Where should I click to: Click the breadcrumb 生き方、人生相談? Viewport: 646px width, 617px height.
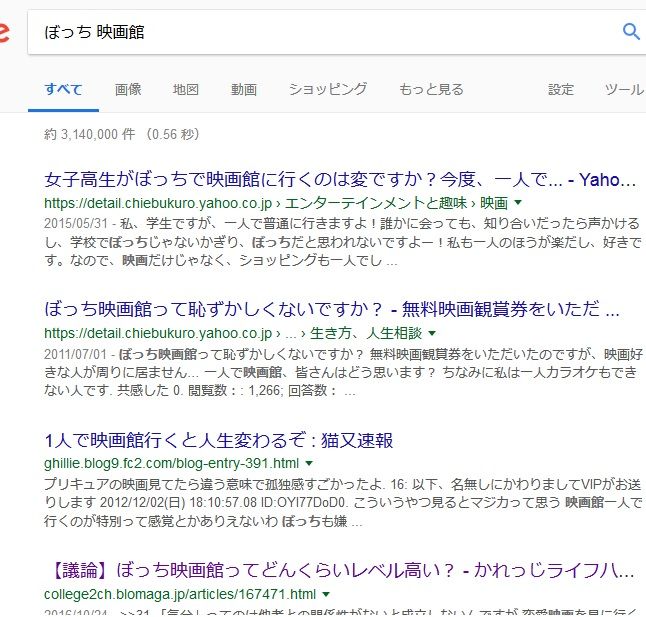tap(366, 333)
